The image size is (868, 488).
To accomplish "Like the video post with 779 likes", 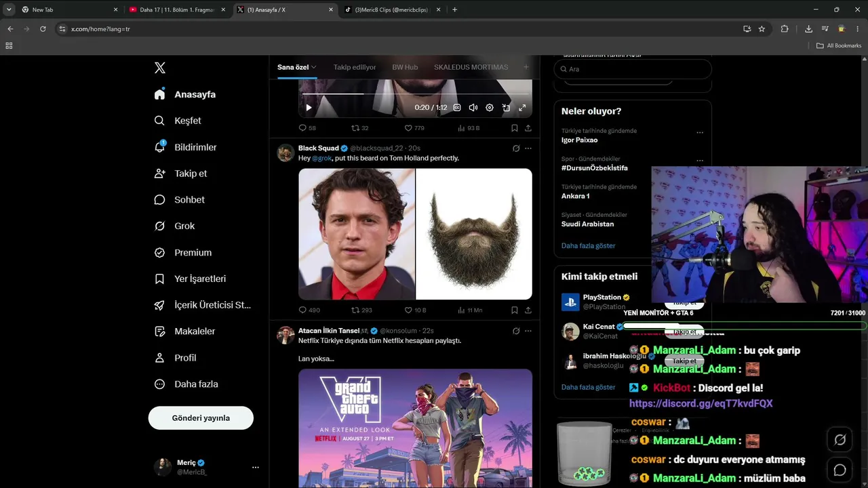I will click(414, 128).
